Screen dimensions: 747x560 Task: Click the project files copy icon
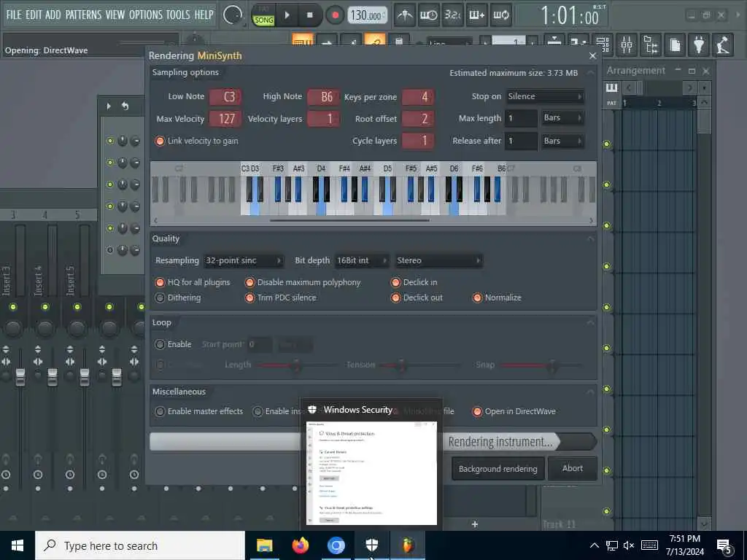click(675, 44)
